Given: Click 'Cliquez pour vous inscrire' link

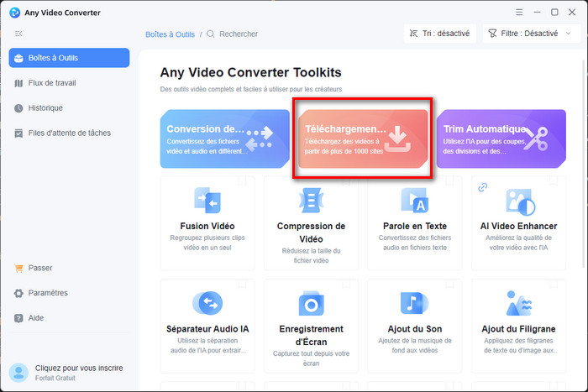Looking at the screenshot, I should click(79, 368).
